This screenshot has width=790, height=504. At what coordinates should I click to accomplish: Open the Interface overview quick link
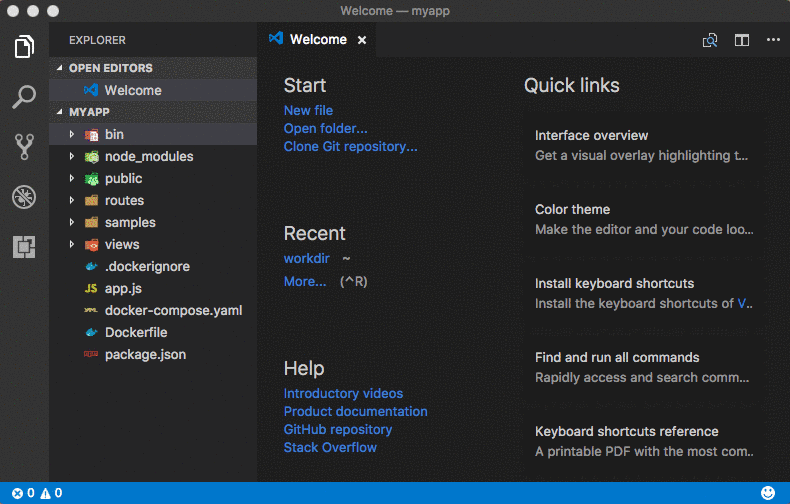642,146
